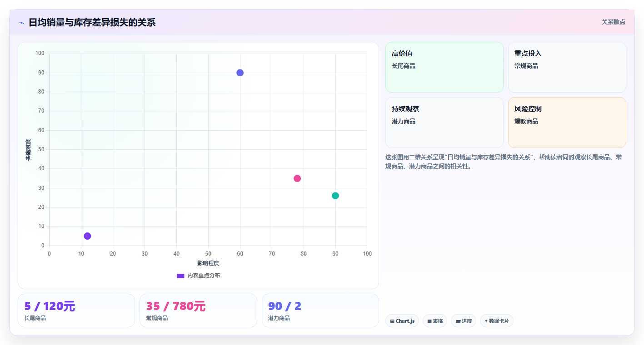Click the 关系散点 label in header
This screenshot has width=644, height=345.
[x=613, y=22]
